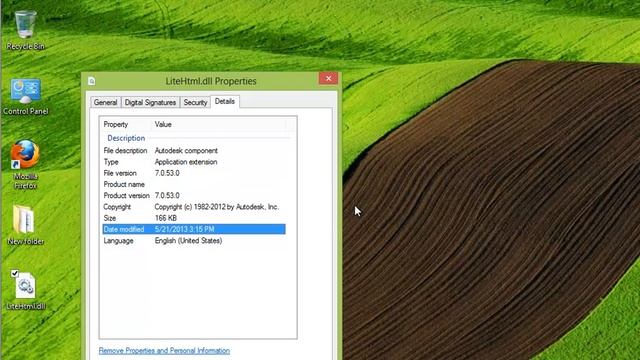Click the value Autodesk component
Viewport: 640px width, 360px height.
pyautogui.click(x=186, y=151)
